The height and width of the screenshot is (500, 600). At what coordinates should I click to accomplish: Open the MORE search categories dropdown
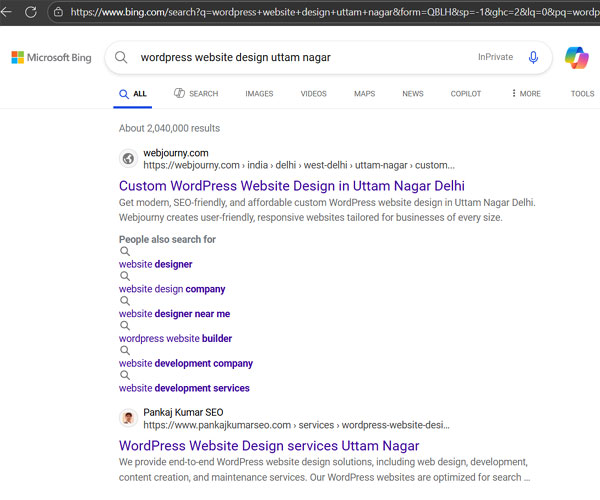coord(526,94)
